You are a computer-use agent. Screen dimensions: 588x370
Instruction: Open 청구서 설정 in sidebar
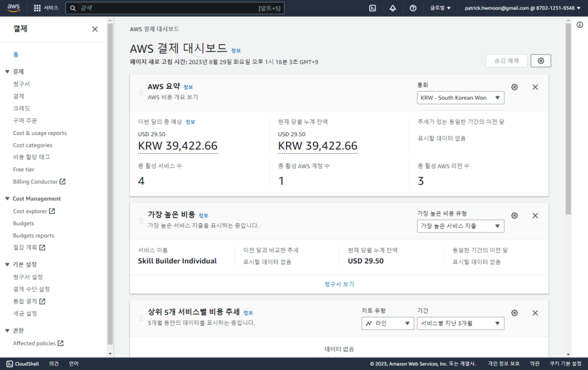coord(28,277)
